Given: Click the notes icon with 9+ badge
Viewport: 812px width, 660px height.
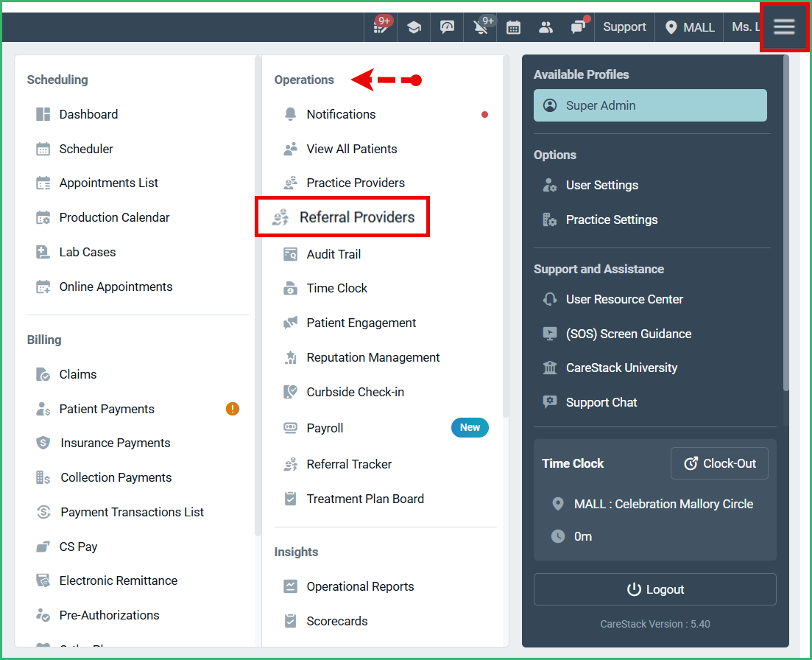Looking at the screenshot, I should 381,27.
